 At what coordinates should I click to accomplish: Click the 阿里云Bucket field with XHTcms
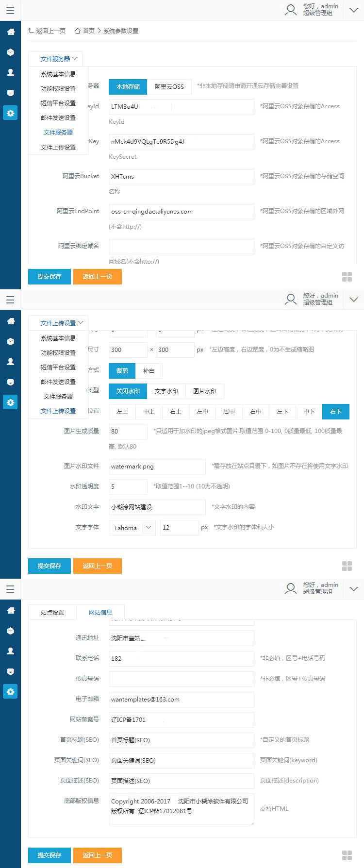[x=182, y=176]
